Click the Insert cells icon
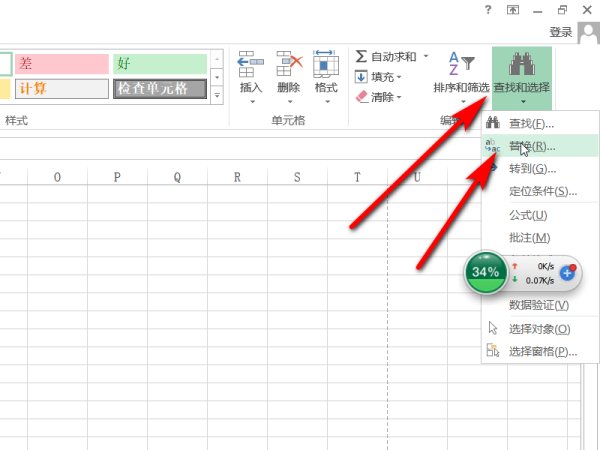600x450 pixels. 251,64
